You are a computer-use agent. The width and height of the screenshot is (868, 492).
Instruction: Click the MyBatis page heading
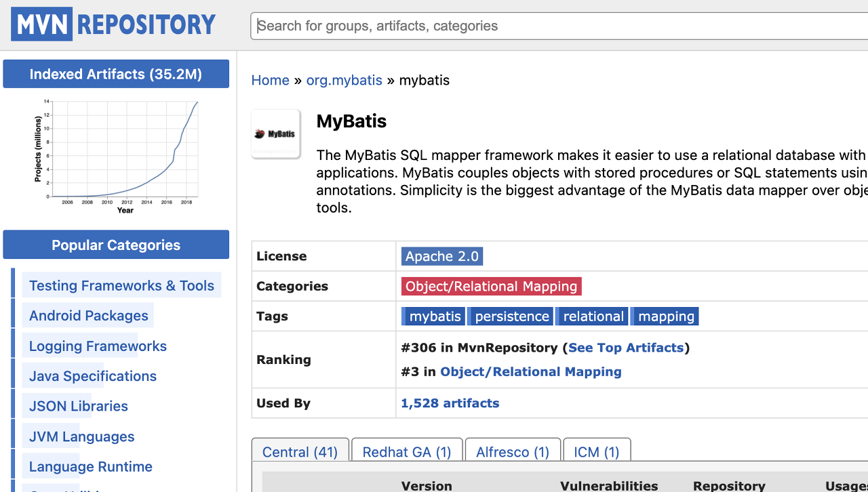point(351,121)
